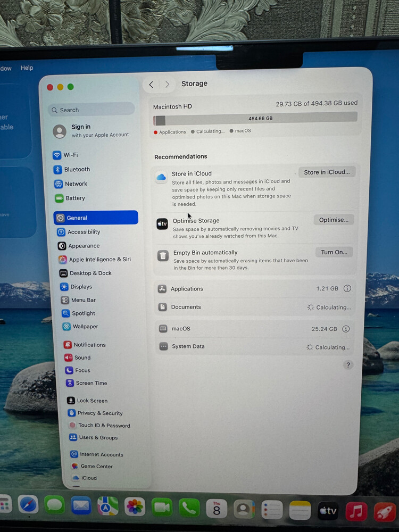Open Spotlight settings
Screen dimensions: 399x532
[78, 313]
